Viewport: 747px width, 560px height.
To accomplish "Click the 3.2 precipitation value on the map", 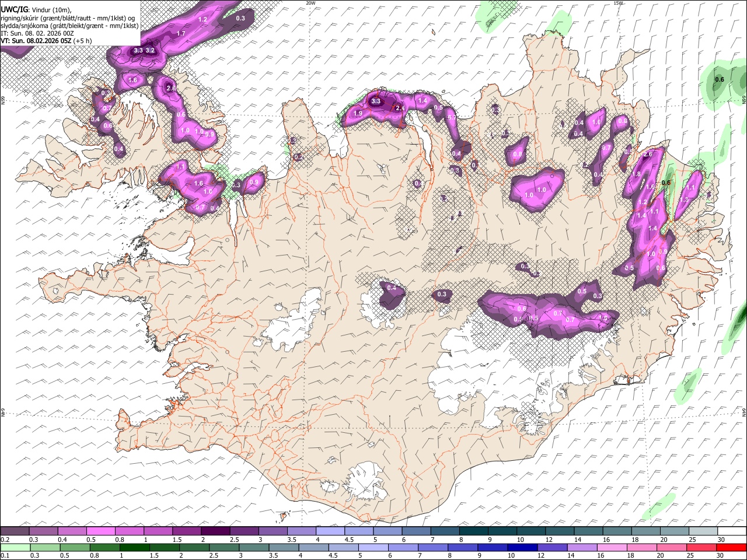I will click(x=150, y=51).
